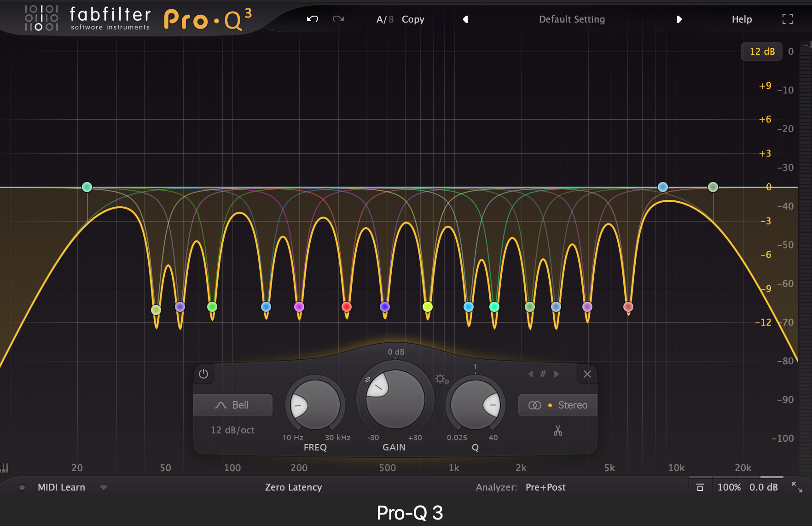Image resolution: width=812 pixels, height=526 pixels.
Task: Select the turquoise band handle near 1.5 kHz
Action: 494,307
